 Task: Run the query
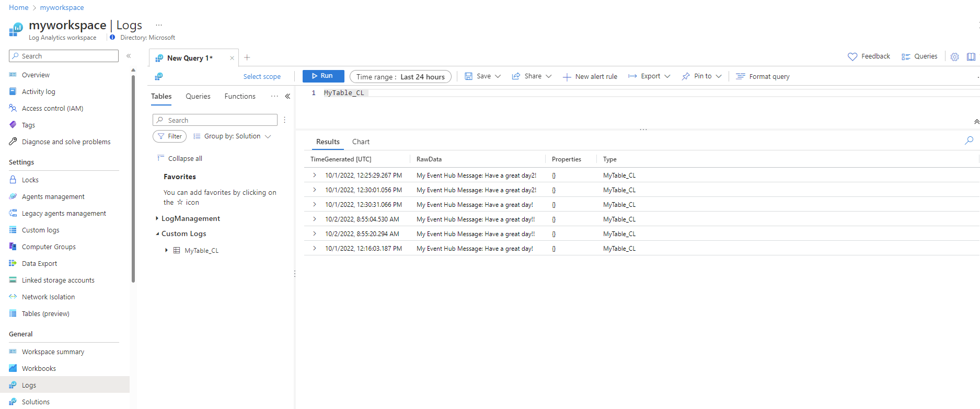tap(323, 76)
